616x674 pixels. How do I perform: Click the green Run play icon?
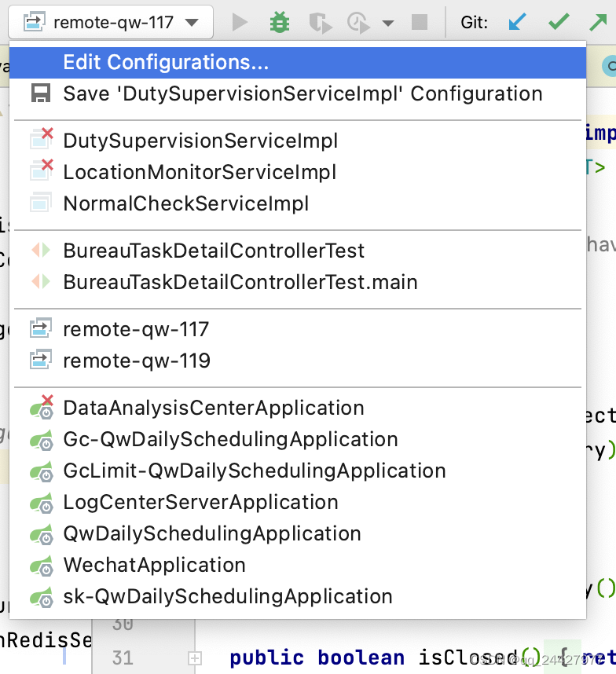click(240, 22)
